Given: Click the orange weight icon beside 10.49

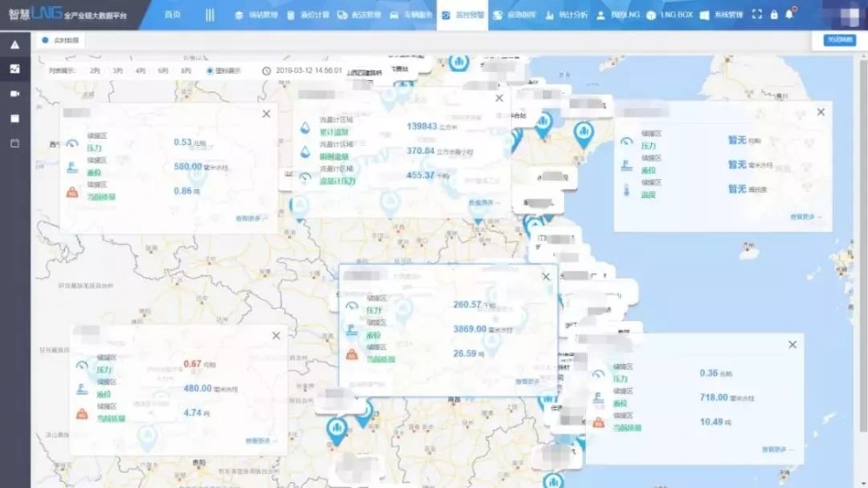Looking at the screenshot, I should [x=598, y=423].
